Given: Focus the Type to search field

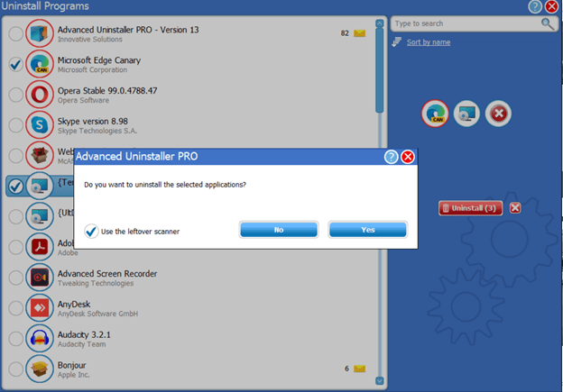Looking at the screenshot, I should point(466,23).
